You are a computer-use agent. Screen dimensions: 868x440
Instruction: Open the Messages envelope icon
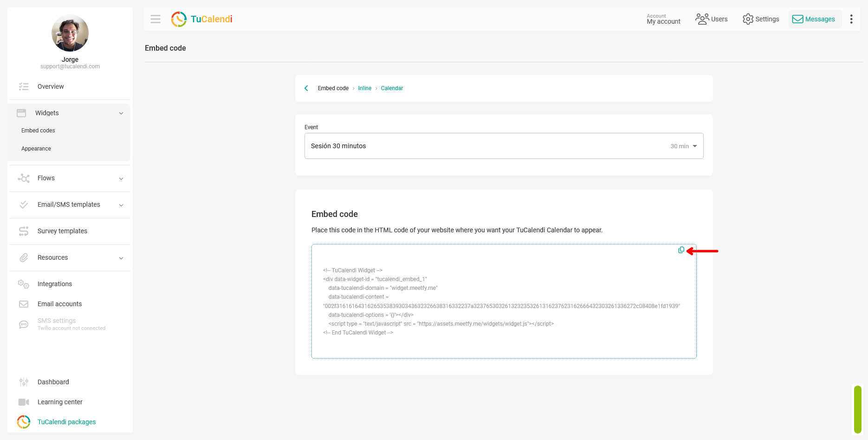pos(797,19)
